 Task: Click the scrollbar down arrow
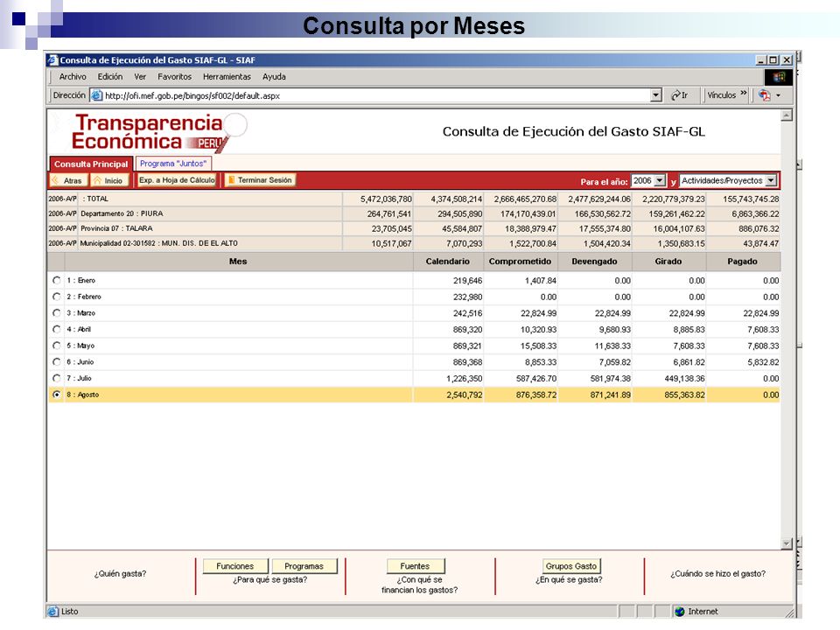click(787, 543)
